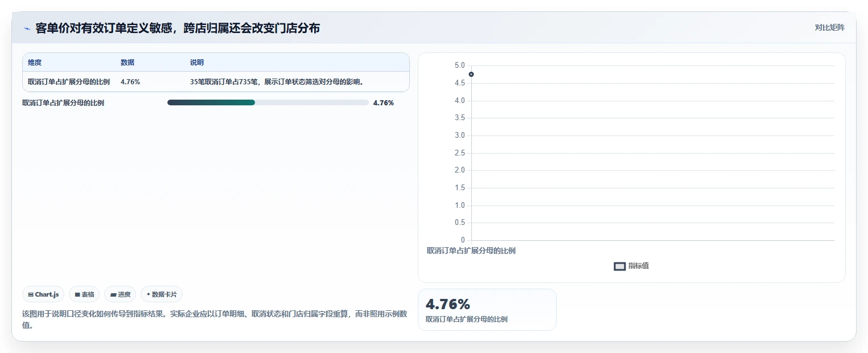Click chart x-axis label 取消订单占扩展分母的比例
868x353 pixels.
pyautogui.click(x=471, y=251)
